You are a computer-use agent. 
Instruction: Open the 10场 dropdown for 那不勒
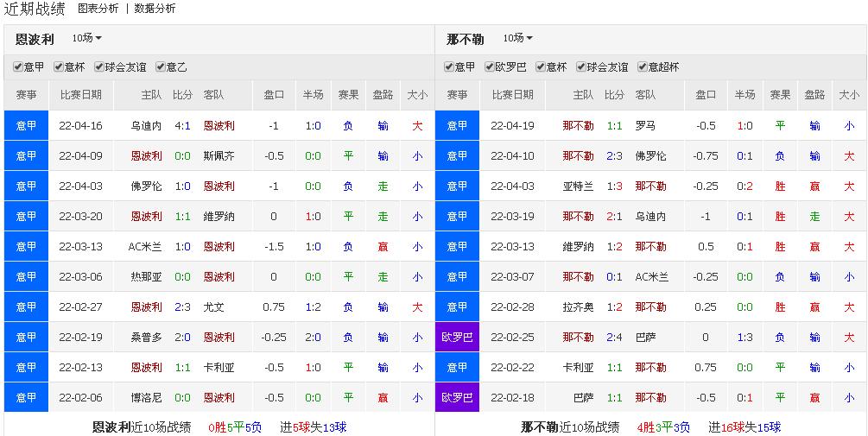pos(518,38)
